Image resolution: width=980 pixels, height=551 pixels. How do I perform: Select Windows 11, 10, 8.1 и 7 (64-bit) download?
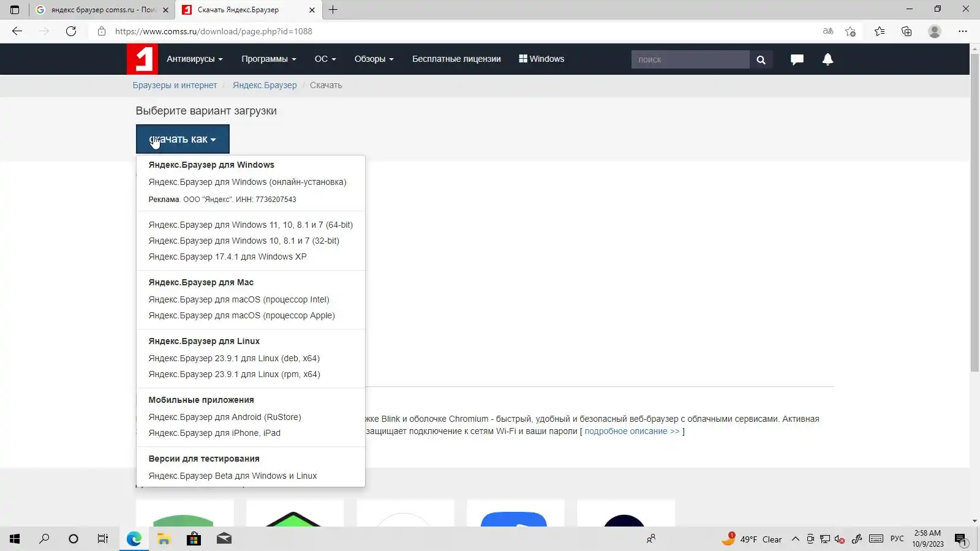point(251,225)
